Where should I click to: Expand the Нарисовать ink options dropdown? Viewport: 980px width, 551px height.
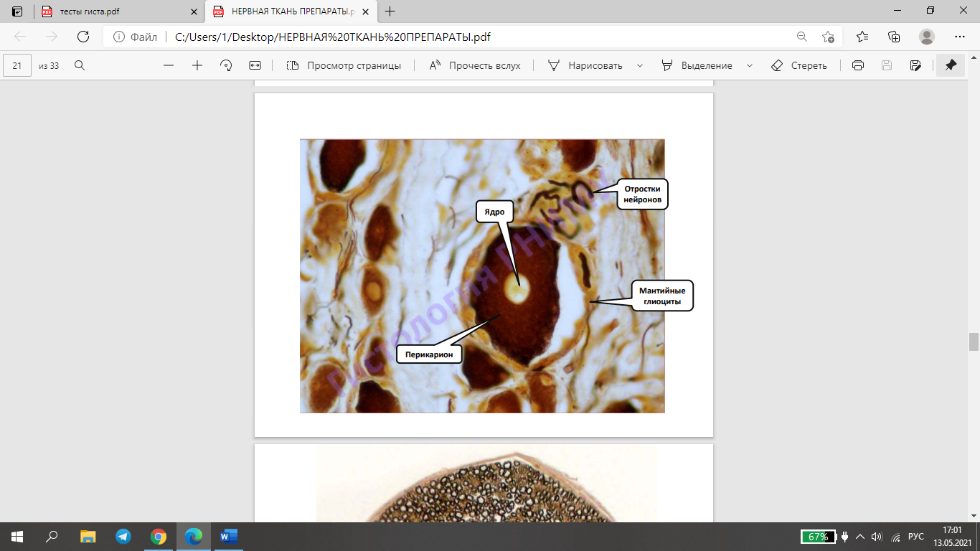[639, 65]
